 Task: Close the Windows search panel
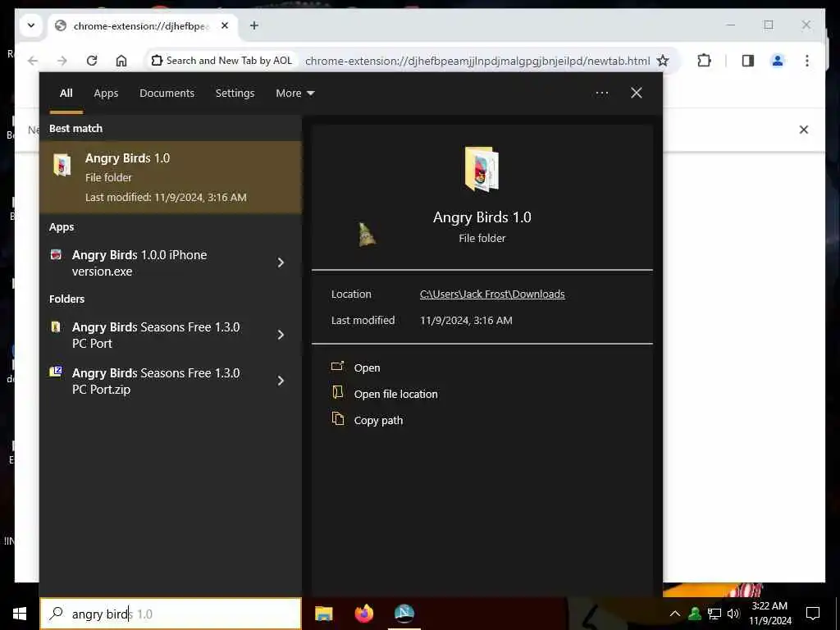pyautogui.click(x=637, y=93)
